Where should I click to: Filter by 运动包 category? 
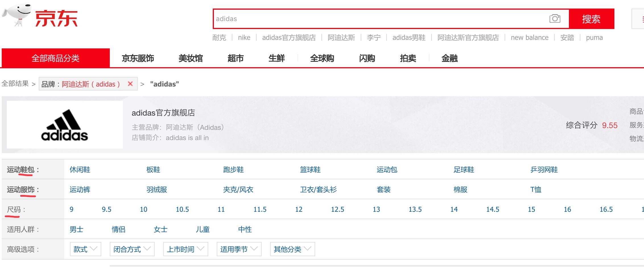(x=387, y=170)
